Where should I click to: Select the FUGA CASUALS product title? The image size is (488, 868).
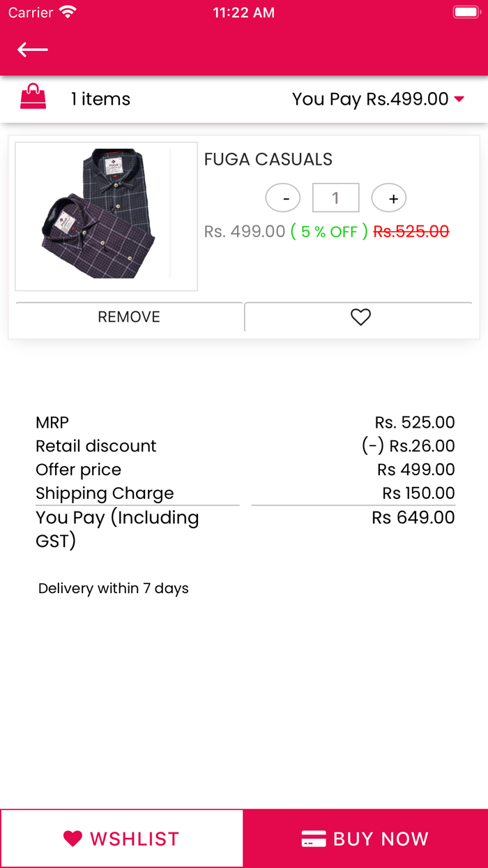pos(268,160)
